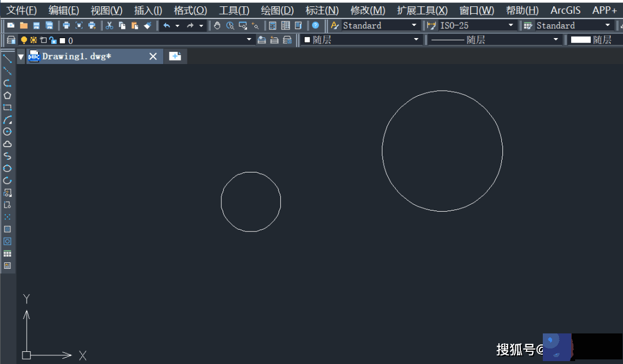This screenshot has width=623, height=364.
Task: Click the Table tool in left toolbar
Action: pyautogui.click(x=7, y=253)
